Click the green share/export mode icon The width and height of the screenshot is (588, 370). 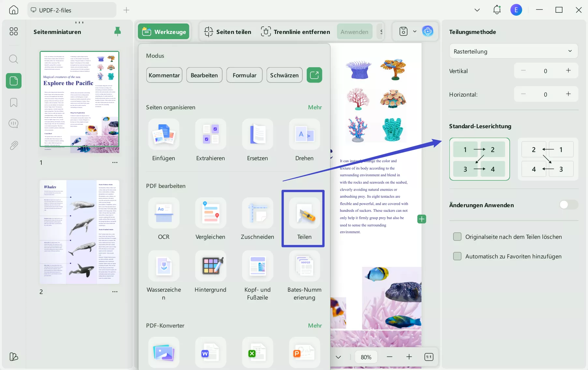pos(314,75)
